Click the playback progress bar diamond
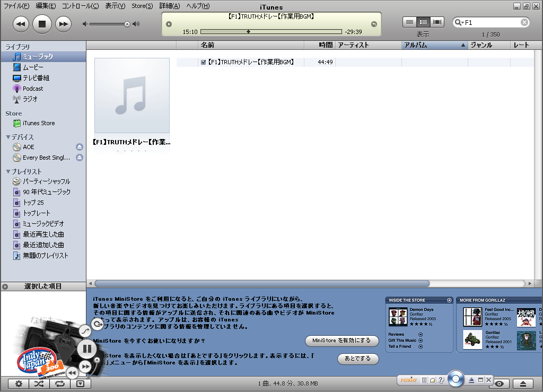 pyautogui.click(x=248, y=31)
